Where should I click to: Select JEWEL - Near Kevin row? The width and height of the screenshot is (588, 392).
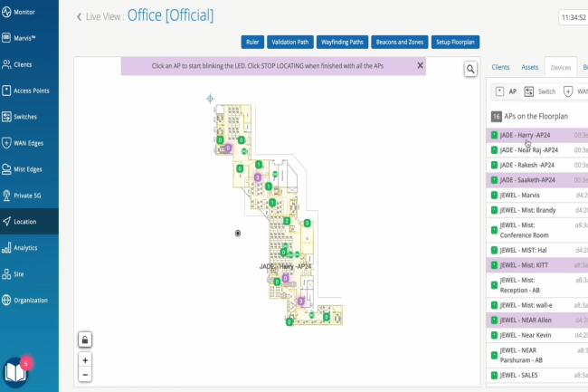[537, 335]
